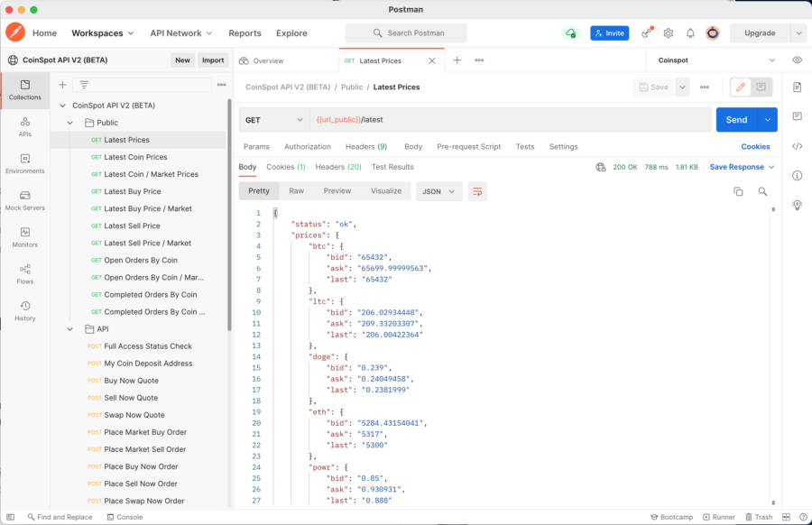Click the Postman logo icon
This screenshot has width=812, height=525.
click(x=15, y=32)
